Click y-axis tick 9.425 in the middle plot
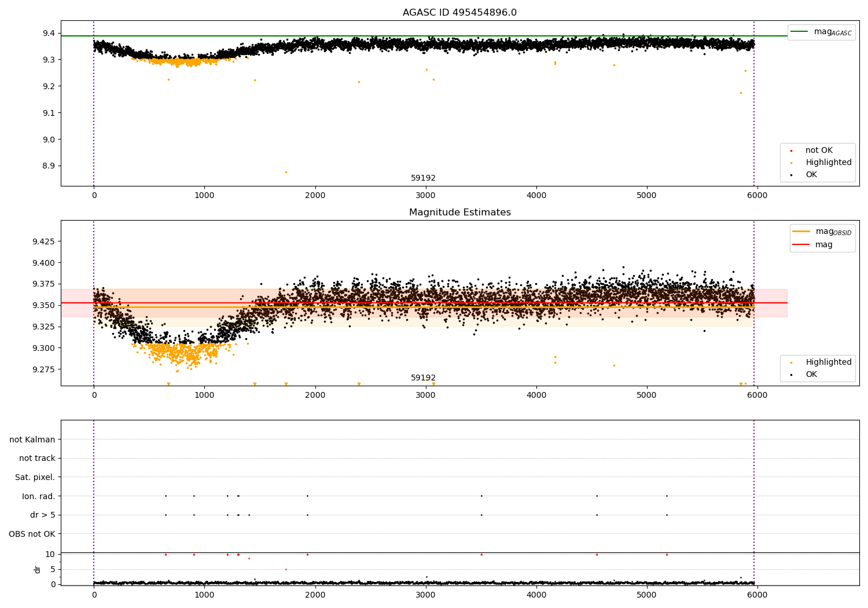 coord(44,241)
